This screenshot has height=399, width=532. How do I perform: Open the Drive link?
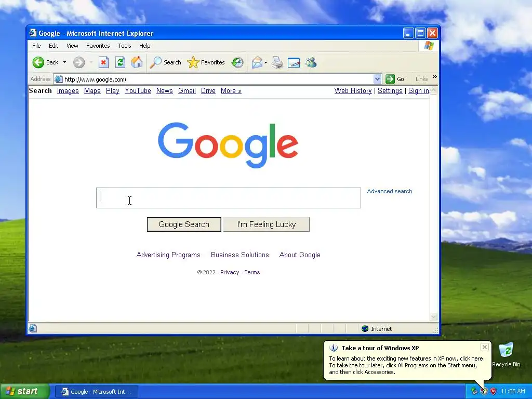pos(208,91)
